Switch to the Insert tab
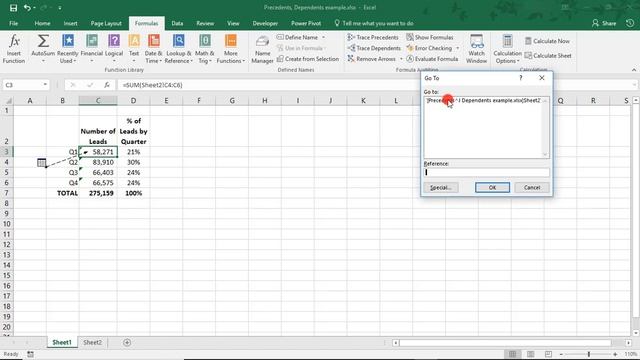 pos(70,23)
